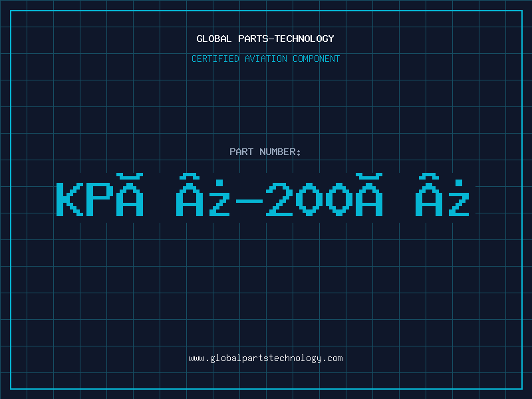Click the KPĂ Âż-200Ă Âż part number
The height and width of the screenshot is (399, 532).
click(x=263, y=195)
